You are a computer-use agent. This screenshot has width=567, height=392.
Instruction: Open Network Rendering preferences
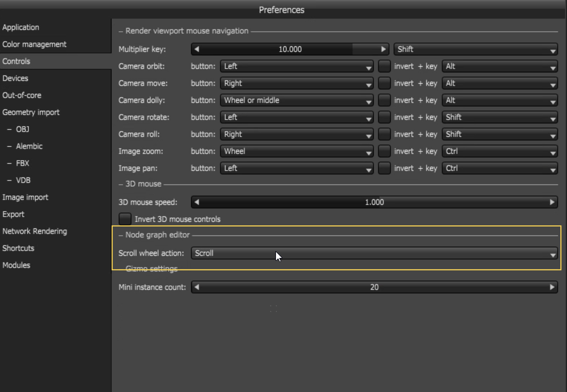(35, 231)
